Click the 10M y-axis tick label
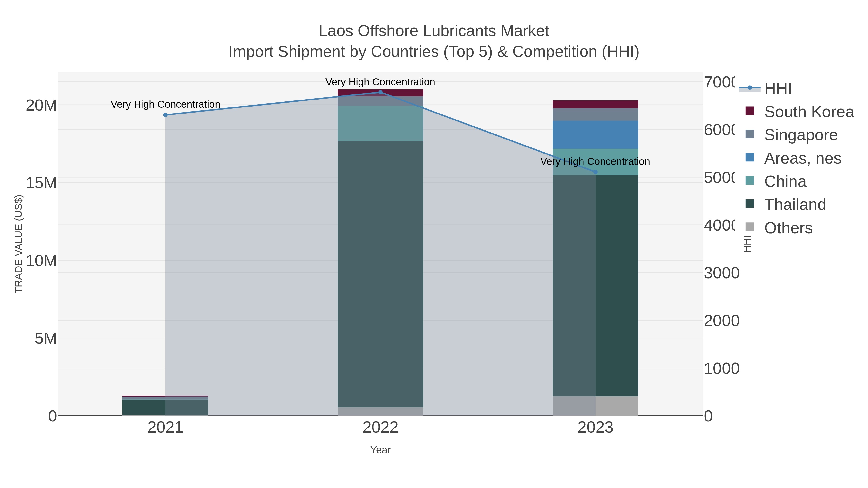This screenshot has width=868, height=488. pyautogui.click(x=41, y=261)
